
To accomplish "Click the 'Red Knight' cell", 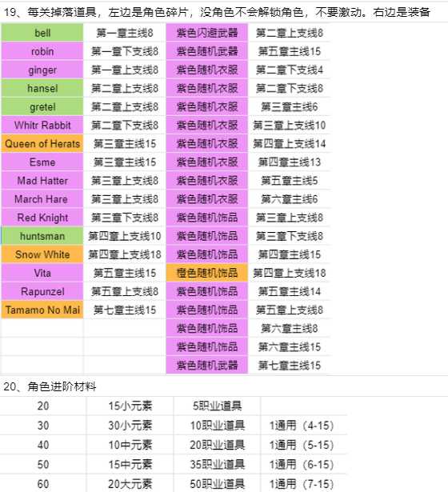I will click(42, 218).
